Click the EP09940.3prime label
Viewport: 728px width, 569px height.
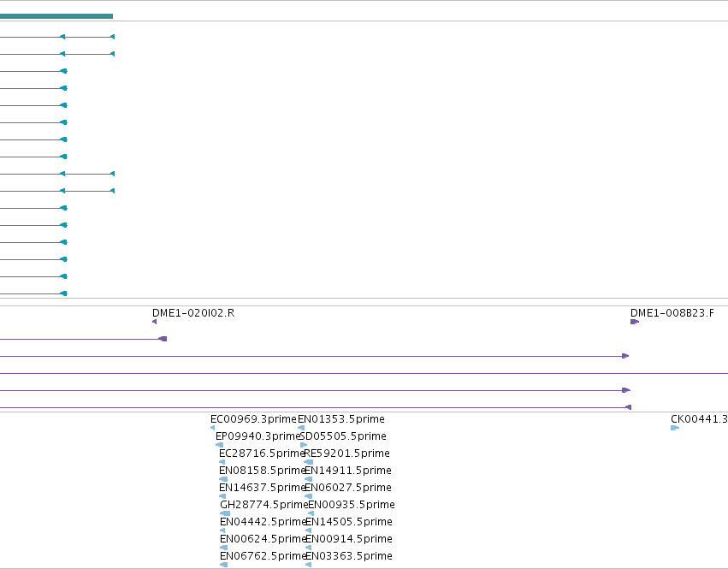(x=258, y=436)
